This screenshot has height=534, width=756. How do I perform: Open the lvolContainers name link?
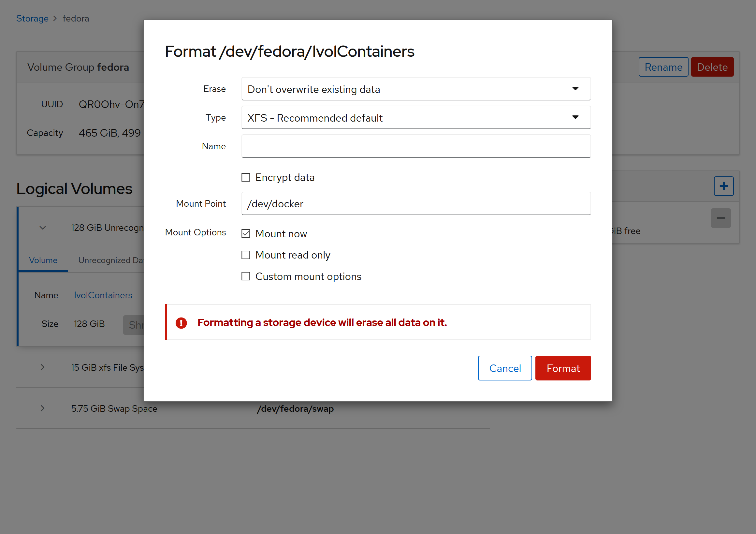click(x=103, y=295)
